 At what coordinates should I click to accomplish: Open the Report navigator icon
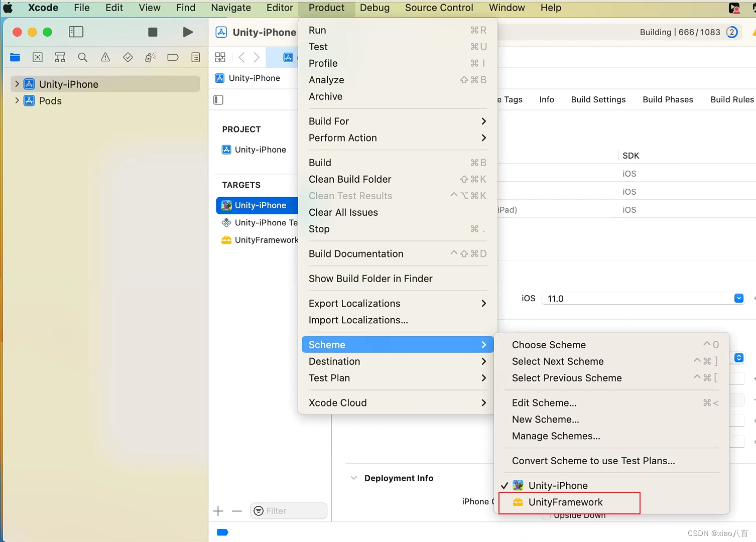tap(196, 57)
